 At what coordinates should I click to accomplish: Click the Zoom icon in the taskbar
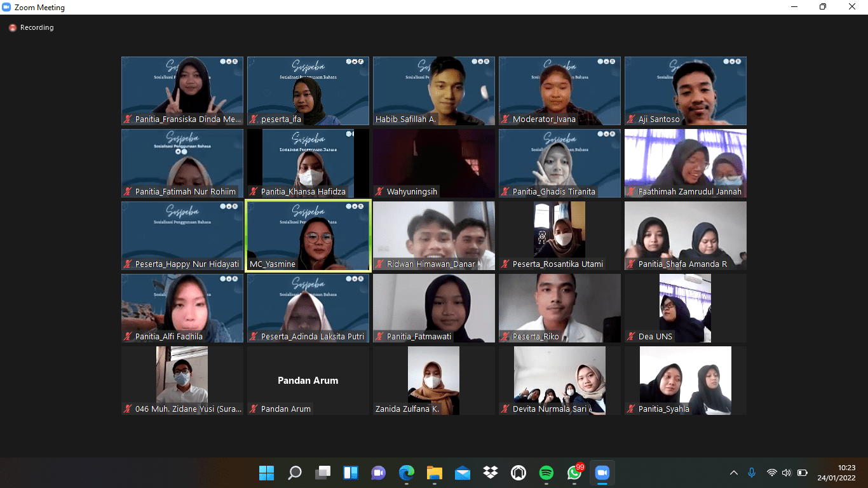[x=602, y=473]
